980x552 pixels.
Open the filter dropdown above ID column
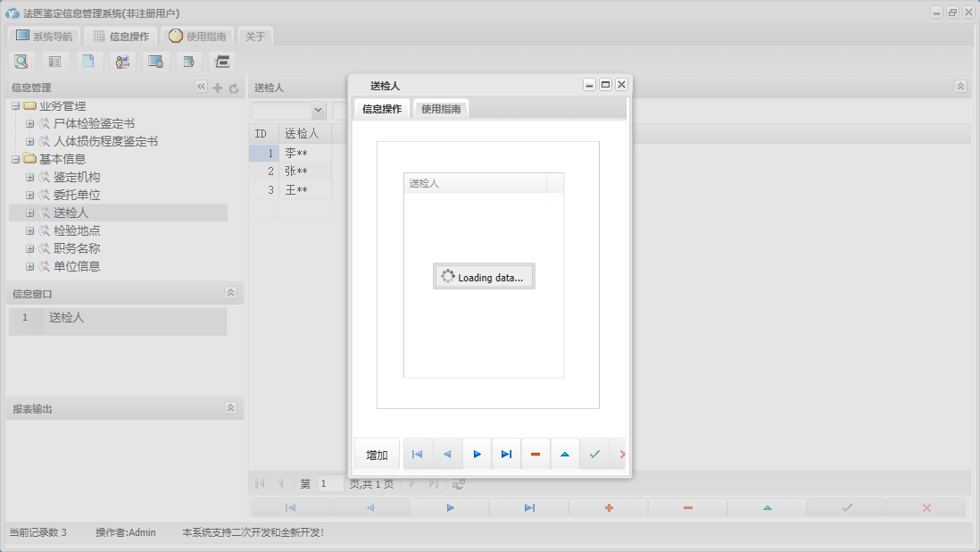318,111
